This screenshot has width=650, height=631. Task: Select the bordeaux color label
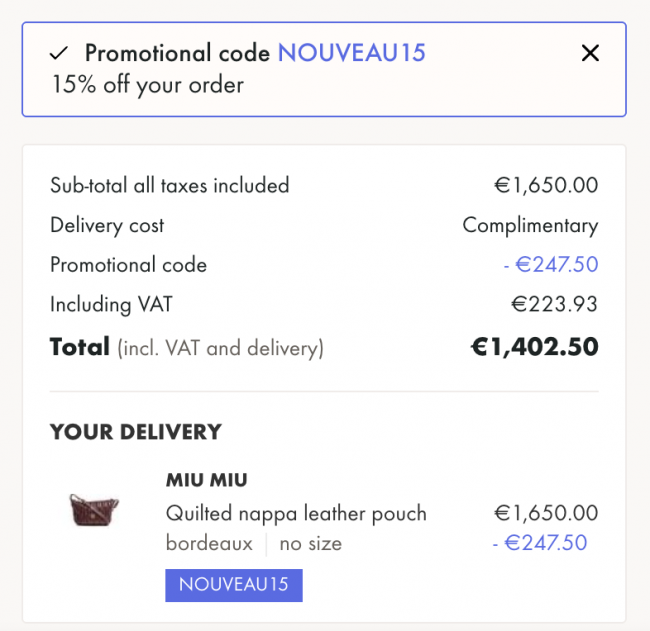tap(207, 544)
